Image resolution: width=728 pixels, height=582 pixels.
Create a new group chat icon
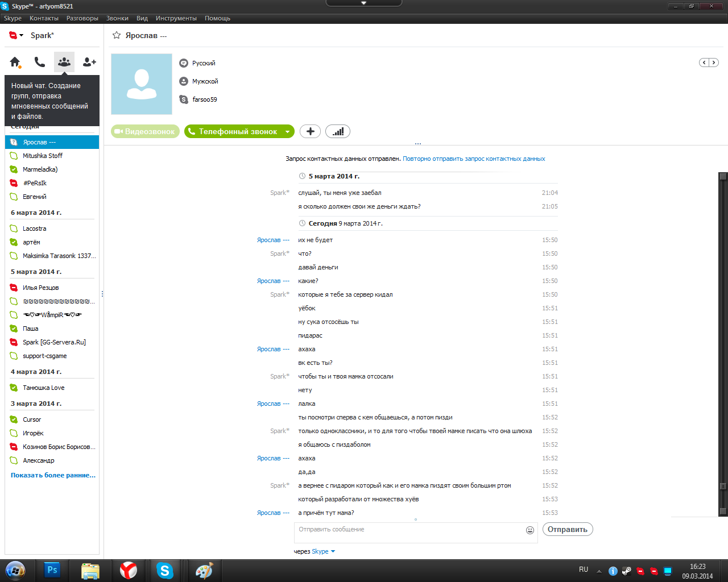tap(64, 62)
